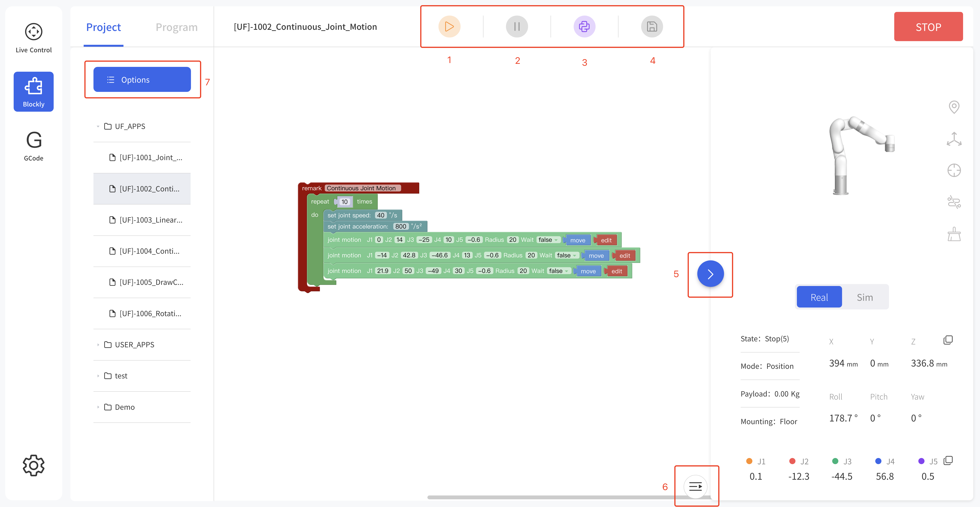Open settings with the gear icon
The width and height of the screenshot is (980, 507).
33,465
